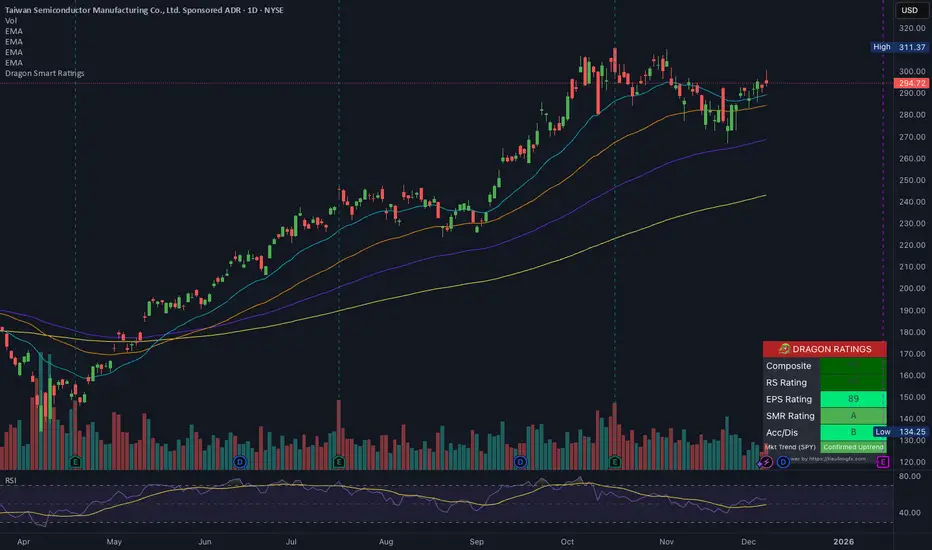Click the 250.00 price axis label
The height and width of the screenshot is (550, 932).
912,180
